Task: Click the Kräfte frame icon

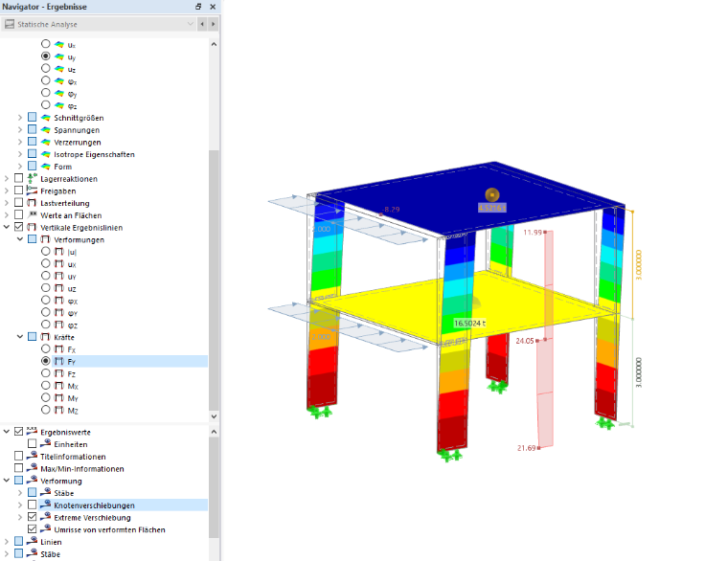Action: point(45,337)
